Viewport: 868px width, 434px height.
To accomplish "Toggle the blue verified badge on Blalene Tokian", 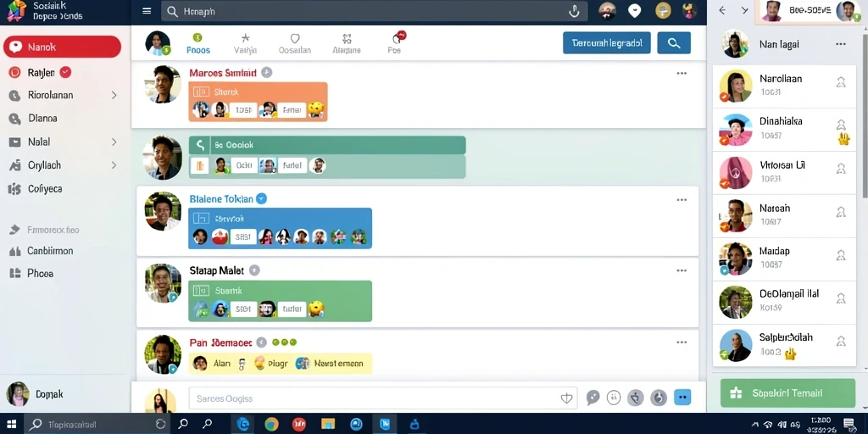I will point(261,198).
